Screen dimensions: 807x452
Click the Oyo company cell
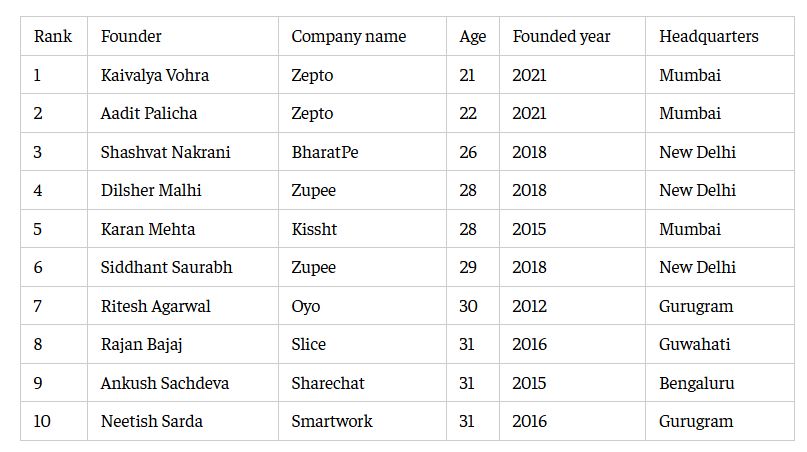click(305, 306)
